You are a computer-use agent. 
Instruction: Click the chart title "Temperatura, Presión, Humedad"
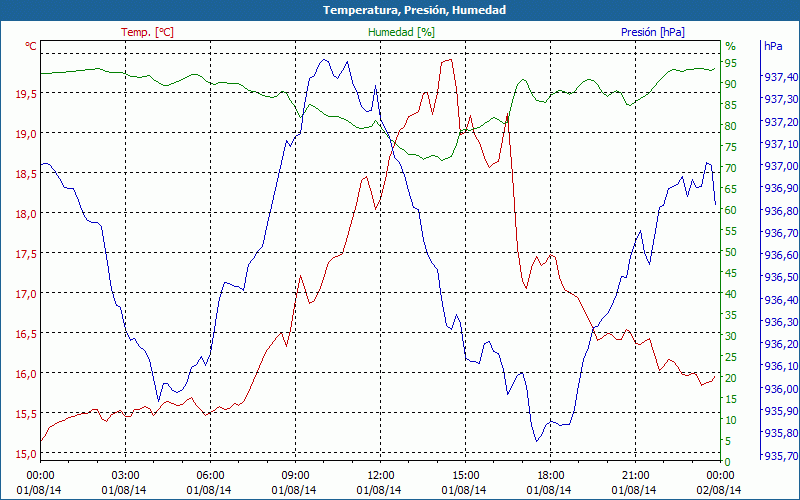click(x=414, y=10)
